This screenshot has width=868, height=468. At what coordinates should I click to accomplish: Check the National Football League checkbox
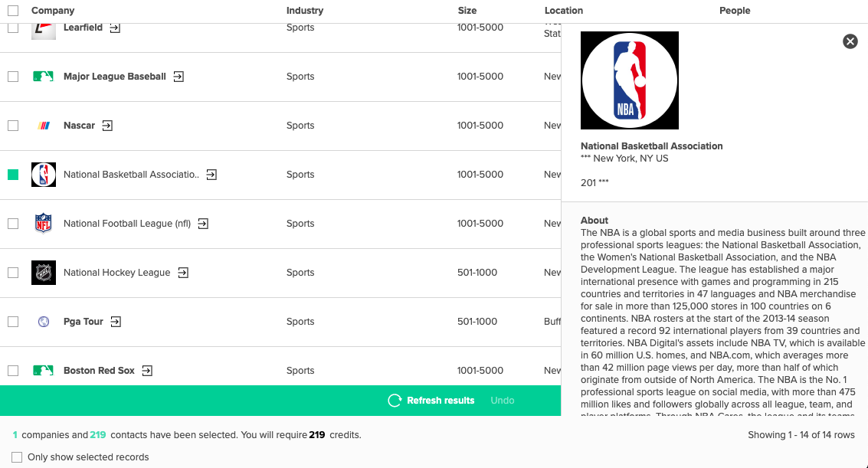click(x=13, y=224)
